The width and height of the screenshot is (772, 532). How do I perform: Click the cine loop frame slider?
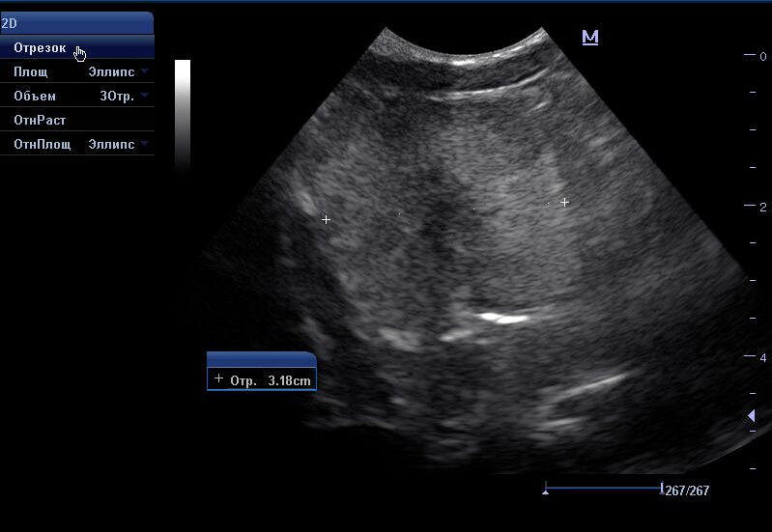click(x=604, y=489)
